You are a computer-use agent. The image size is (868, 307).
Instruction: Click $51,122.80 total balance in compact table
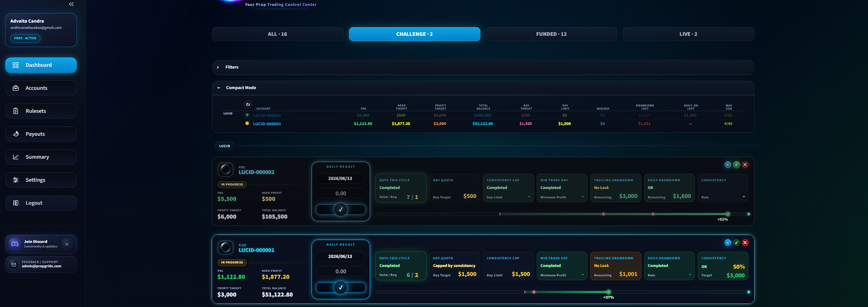pyautogui.click(x=482, y=124)
